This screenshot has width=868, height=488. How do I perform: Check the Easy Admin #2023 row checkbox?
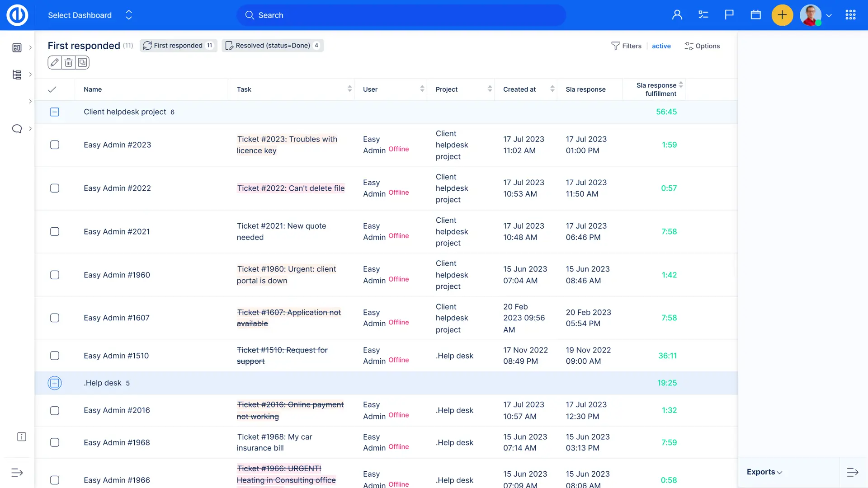55,145
